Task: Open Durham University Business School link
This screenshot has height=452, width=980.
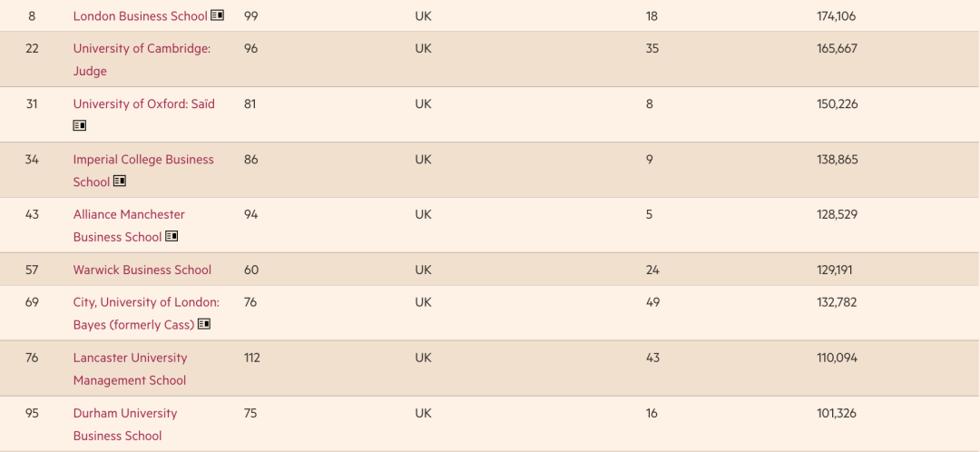Action: pos(125,425)
